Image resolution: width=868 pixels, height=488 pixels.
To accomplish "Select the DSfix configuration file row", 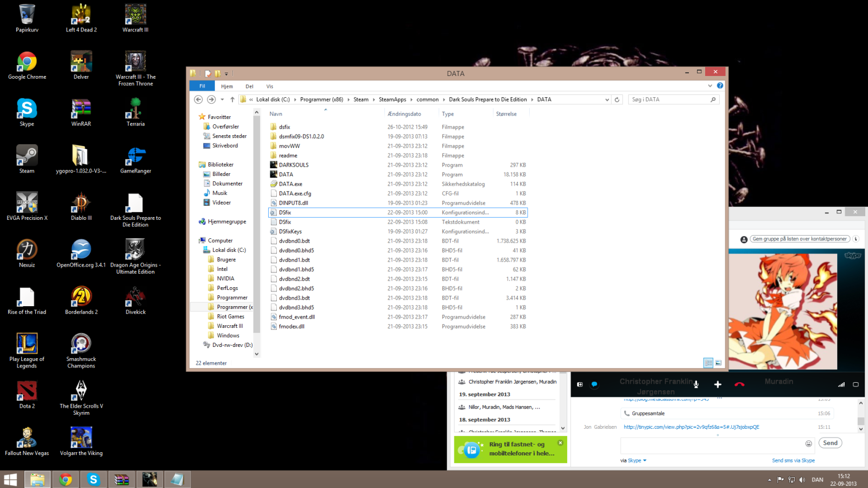I will coord(398,212).
